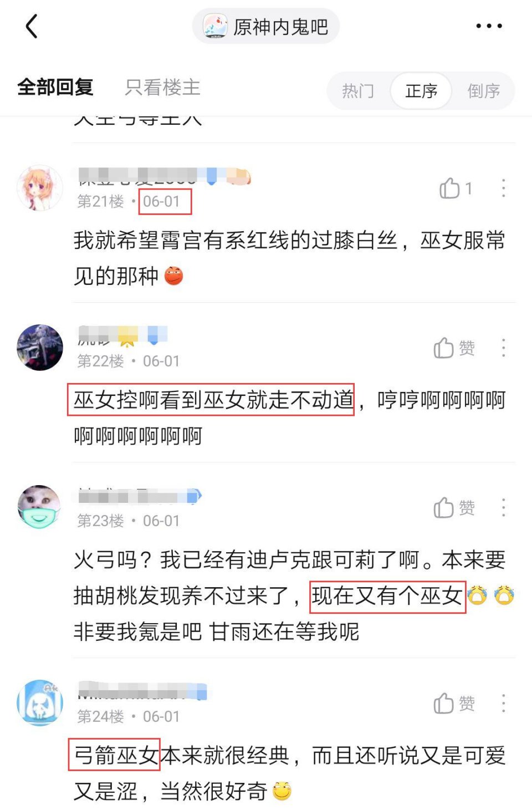Select 正序 sort option
This screenshot has height=810, width=532.
[421, 91]
